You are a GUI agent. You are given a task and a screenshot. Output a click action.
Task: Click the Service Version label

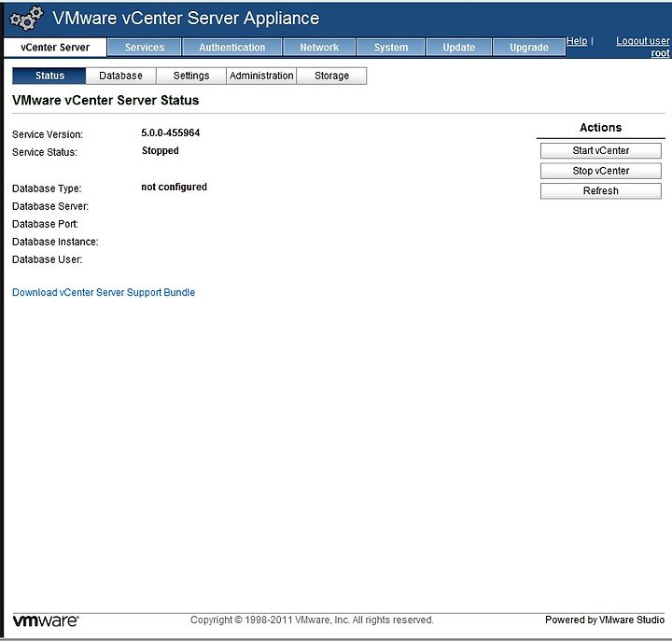(48, 134)
